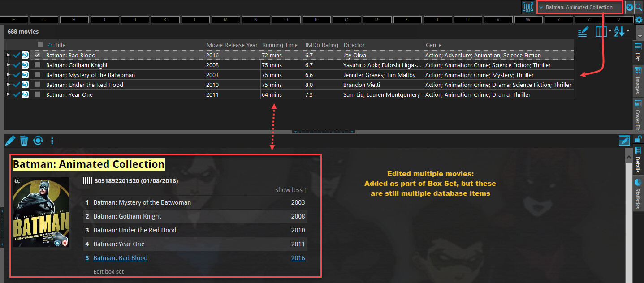Check the Batman: Gotham Knight checkbox

pyautogui.click(x=38, y=65)
